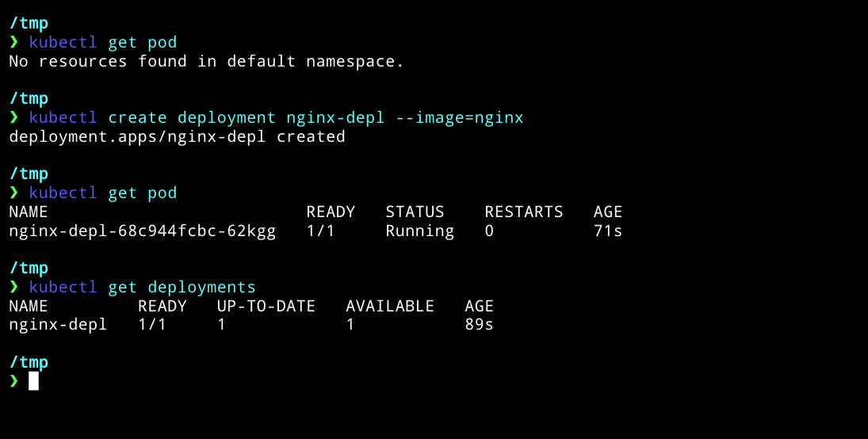Click the 'kubectl get deployments' command

[142, 288]
